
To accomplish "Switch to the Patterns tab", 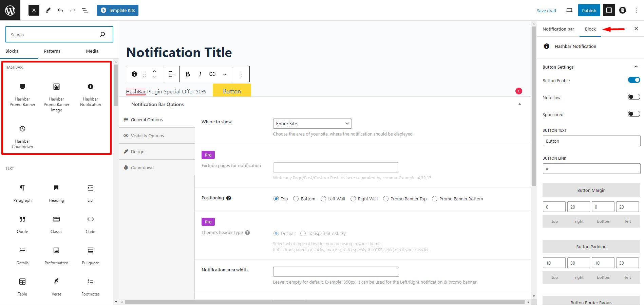I will point(52,51).
